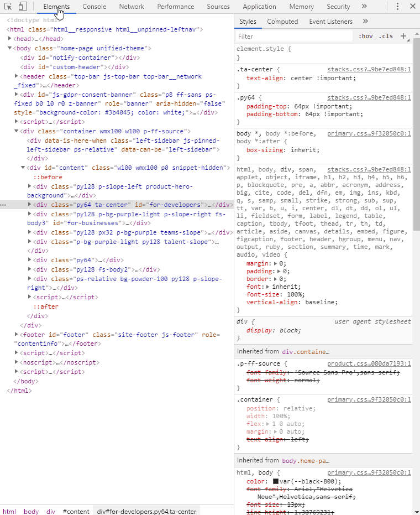
Task: Switch to the Security tab
Action: (338, 7)
